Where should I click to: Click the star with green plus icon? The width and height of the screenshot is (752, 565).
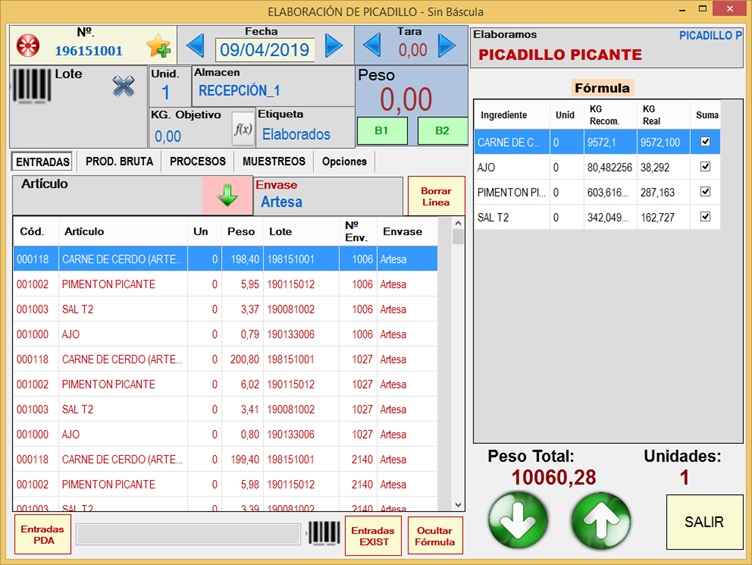(158, 46)
